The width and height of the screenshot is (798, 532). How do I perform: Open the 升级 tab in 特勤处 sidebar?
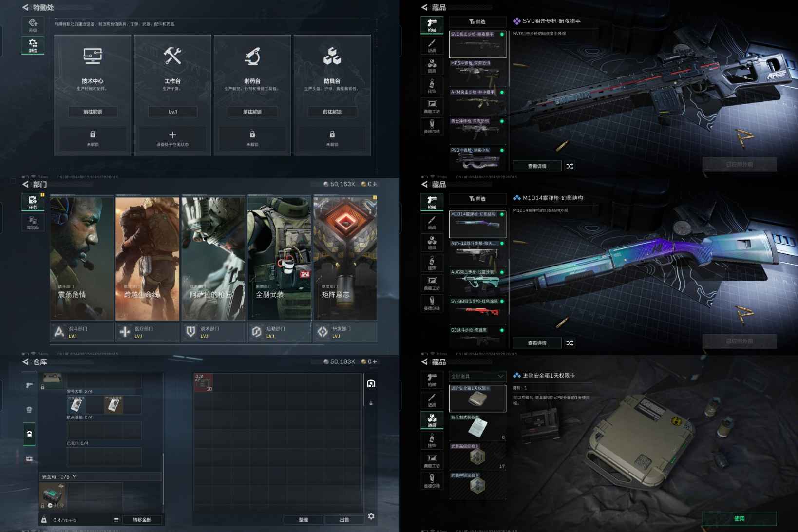(33, 25)
